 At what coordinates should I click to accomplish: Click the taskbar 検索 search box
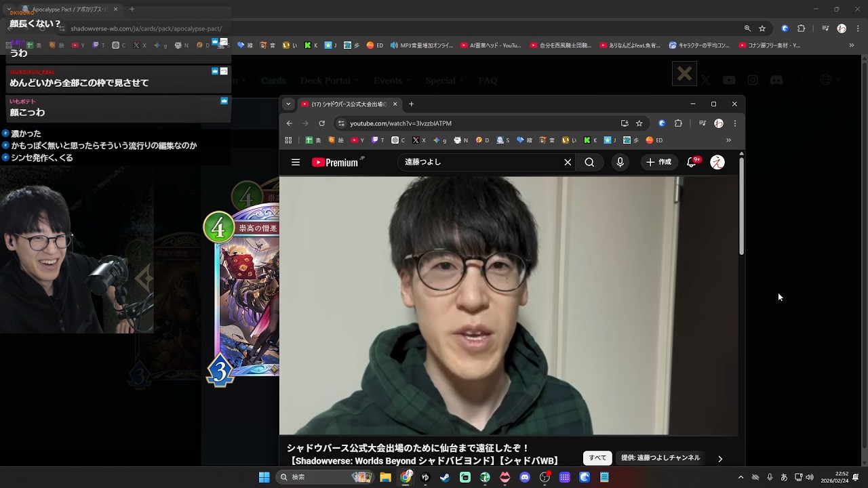pyautogui.click(x=325, y=477)
